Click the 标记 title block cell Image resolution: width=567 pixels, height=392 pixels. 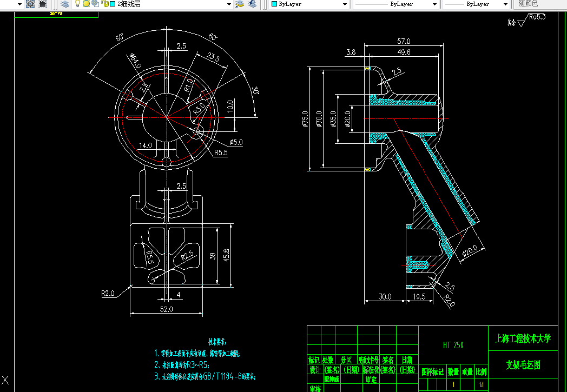tap(314, 360)
